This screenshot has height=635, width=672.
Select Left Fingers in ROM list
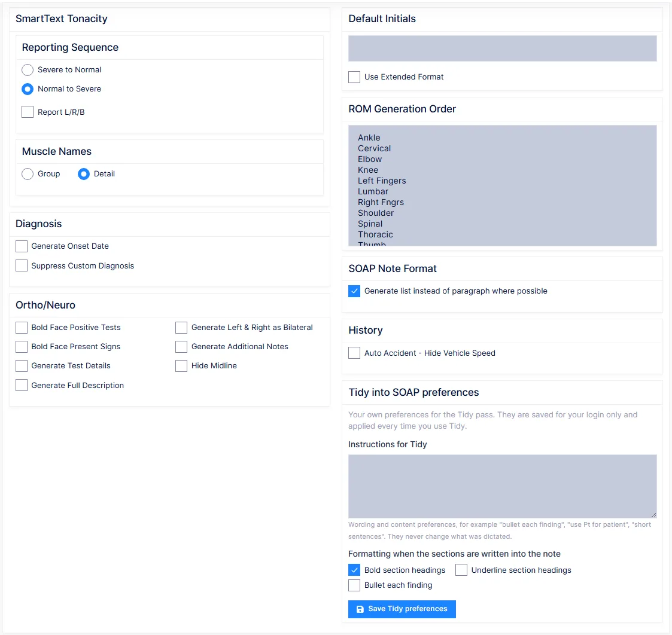point(382,181)
